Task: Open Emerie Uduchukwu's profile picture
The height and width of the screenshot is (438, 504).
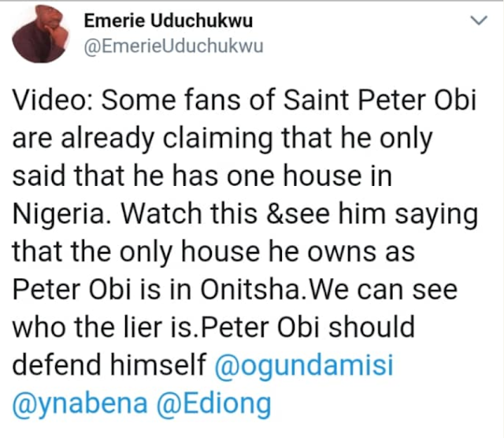Action: [x=40, y=33]
